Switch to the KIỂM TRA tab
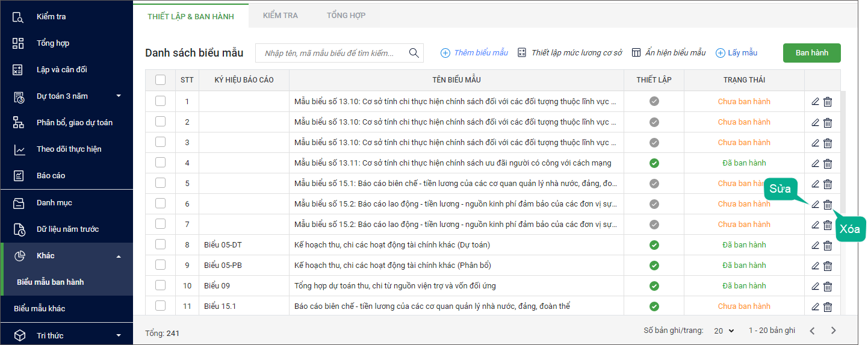Screen dimensions: 868x345 tap(280, 16)
